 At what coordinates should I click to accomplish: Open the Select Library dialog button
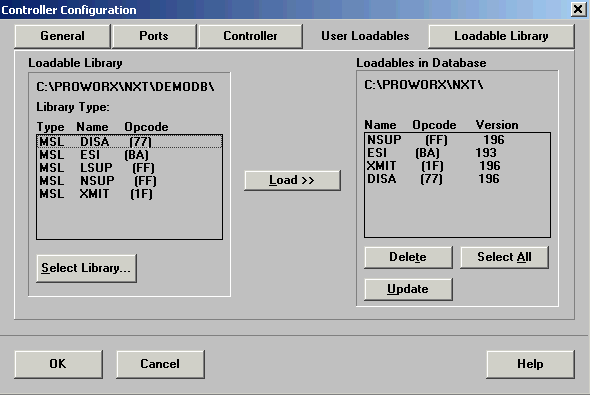(87, 268)
